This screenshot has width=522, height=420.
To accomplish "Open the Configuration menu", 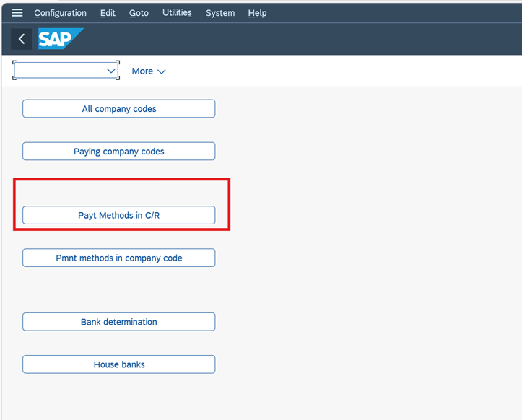I will [60, 13].
